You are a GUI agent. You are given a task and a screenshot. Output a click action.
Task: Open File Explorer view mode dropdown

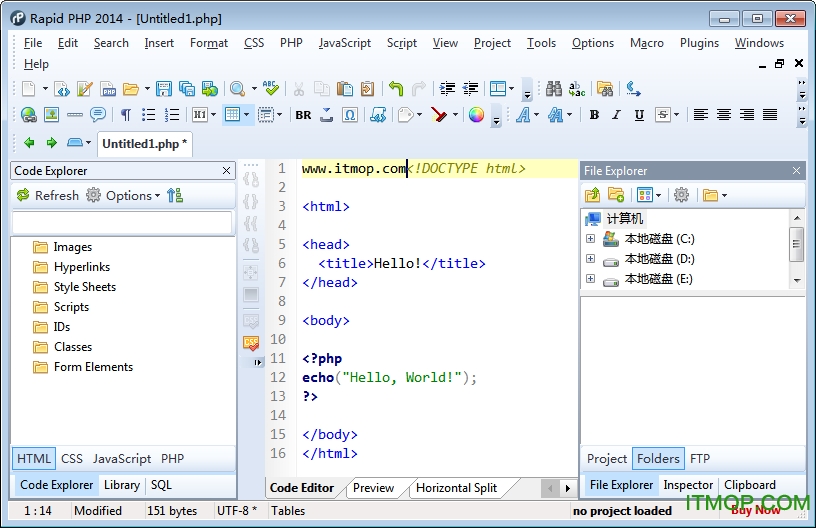point(658,196)
